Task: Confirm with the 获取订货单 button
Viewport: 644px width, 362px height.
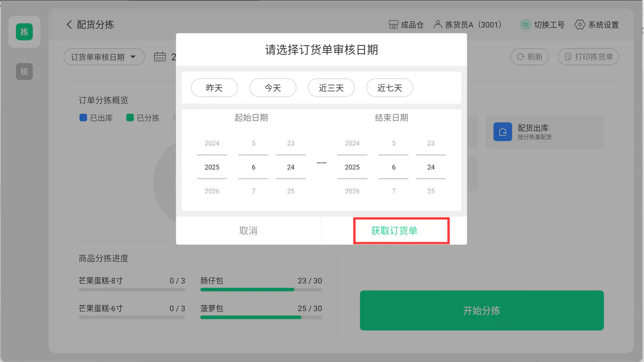Action: pos(394,231)
